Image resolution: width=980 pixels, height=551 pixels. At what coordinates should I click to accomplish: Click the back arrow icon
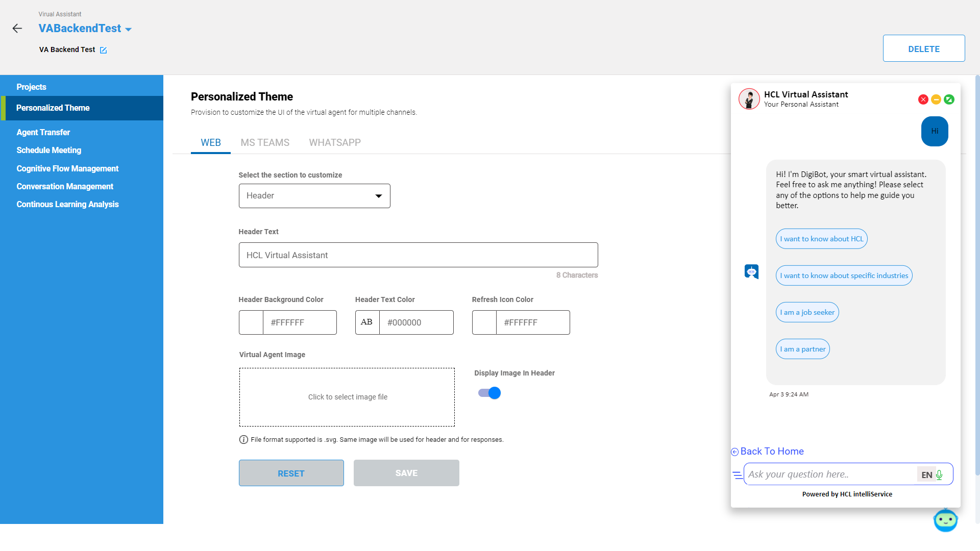pyautogui.click(x=17, y=29)
